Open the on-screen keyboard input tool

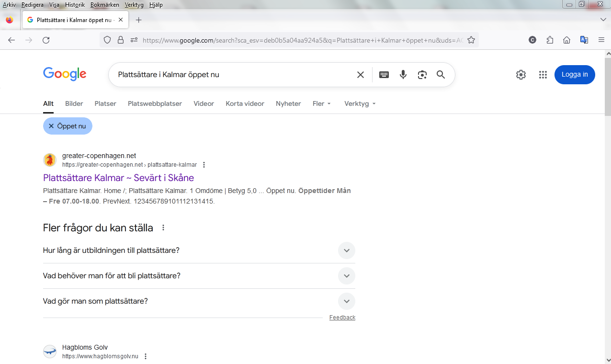tap(384, 75)
